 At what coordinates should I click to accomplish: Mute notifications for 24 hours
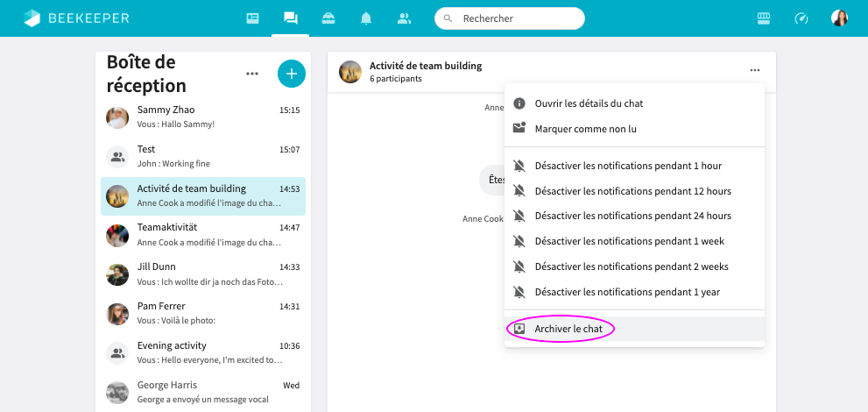632,216
